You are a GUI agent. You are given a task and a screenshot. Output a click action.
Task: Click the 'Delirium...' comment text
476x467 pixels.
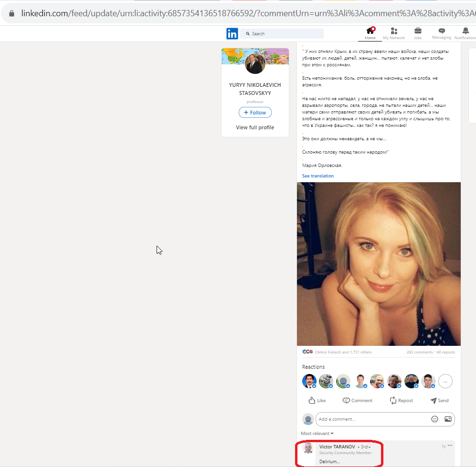[x=329, y=462]
